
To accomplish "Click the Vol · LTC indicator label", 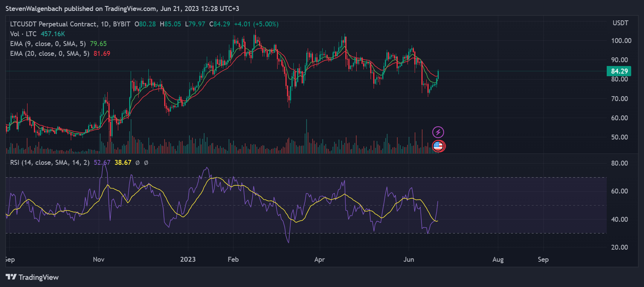I will [x=23, y=34].
